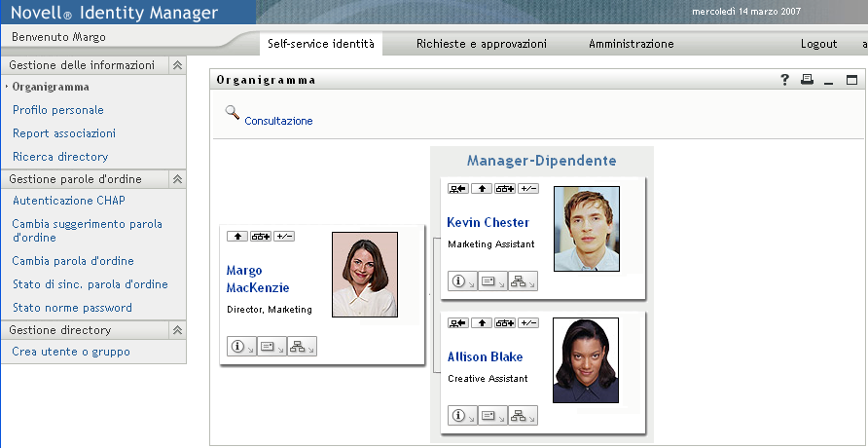868x448 pixels.
Task: Click the Margo MacKenzie name link
Action: click(258, 280)
